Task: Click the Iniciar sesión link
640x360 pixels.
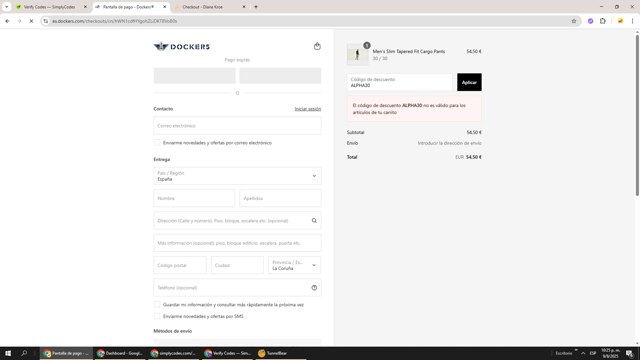Action: (308, 109)
